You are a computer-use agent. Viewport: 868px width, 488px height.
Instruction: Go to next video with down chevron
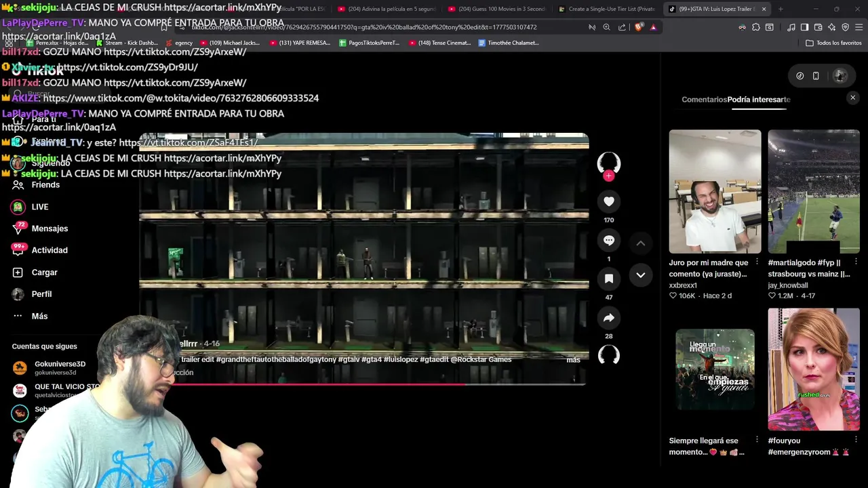641,274
